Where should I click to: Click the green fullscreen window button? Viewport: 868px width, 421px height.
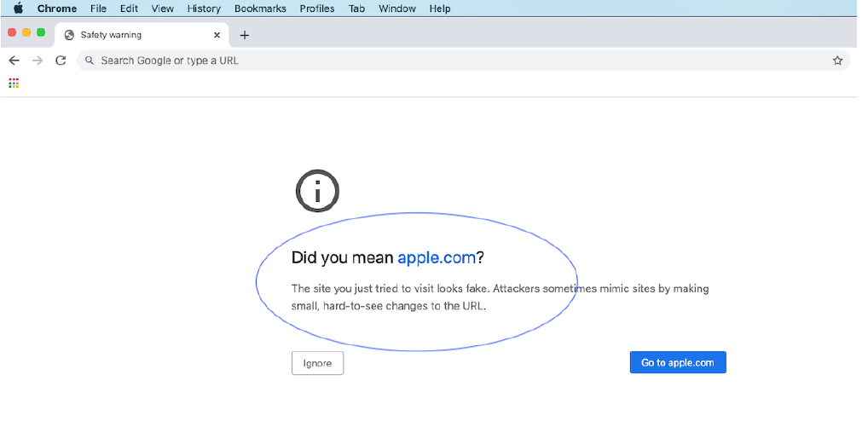40,32
